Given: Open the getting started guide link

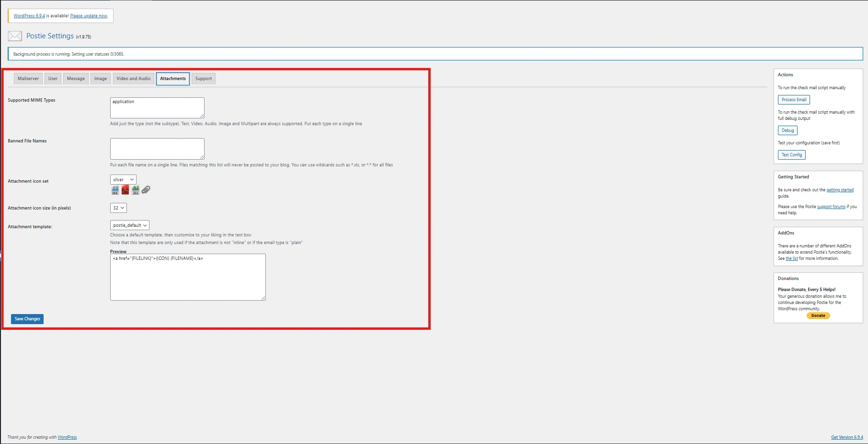Looking at the screenshot, I should (840, 190).
